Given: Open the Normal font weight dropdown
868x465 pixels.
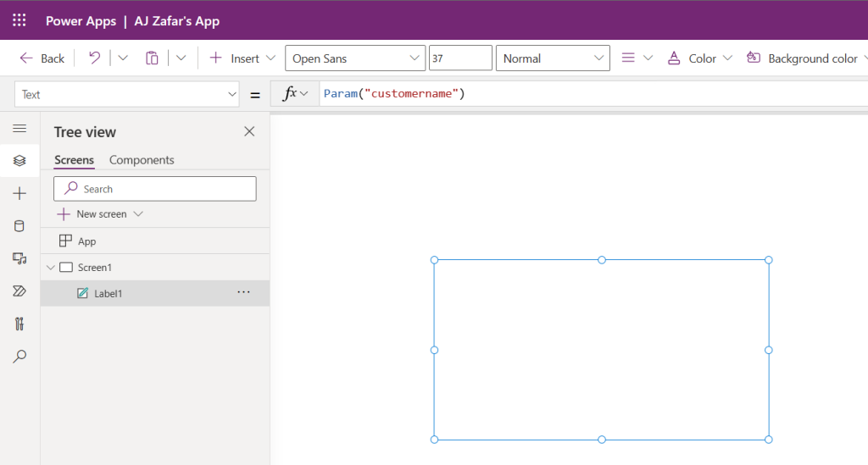Looking at the screenshot, I should point(552,58).
